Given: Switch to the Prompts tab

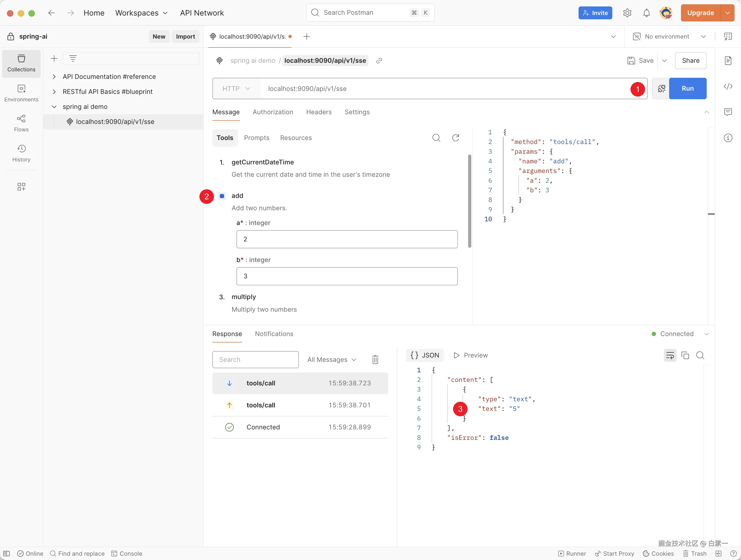Looking at the screenshot, I should (x=257, y=138).
